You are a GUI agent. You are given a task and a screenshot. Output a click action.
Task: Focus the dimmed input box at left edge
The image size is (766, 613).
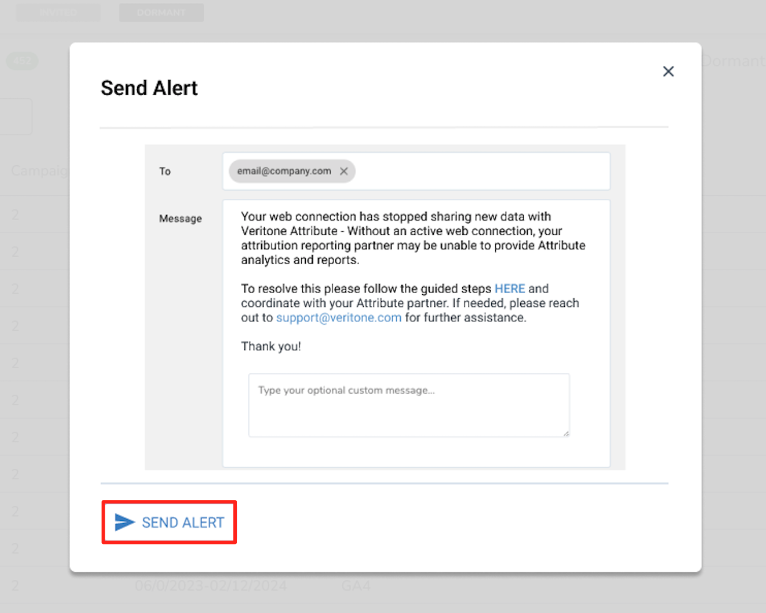pos(15,117)
